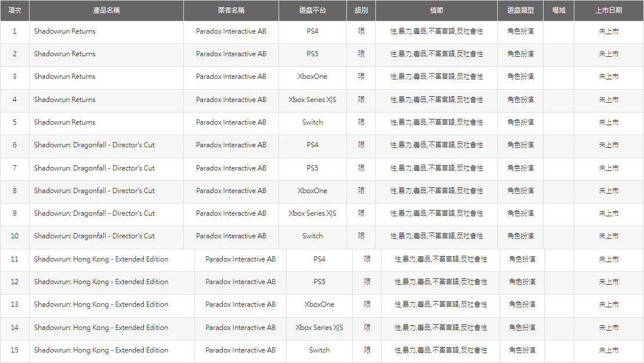Click the row number 14 cell

pos(15,328)
